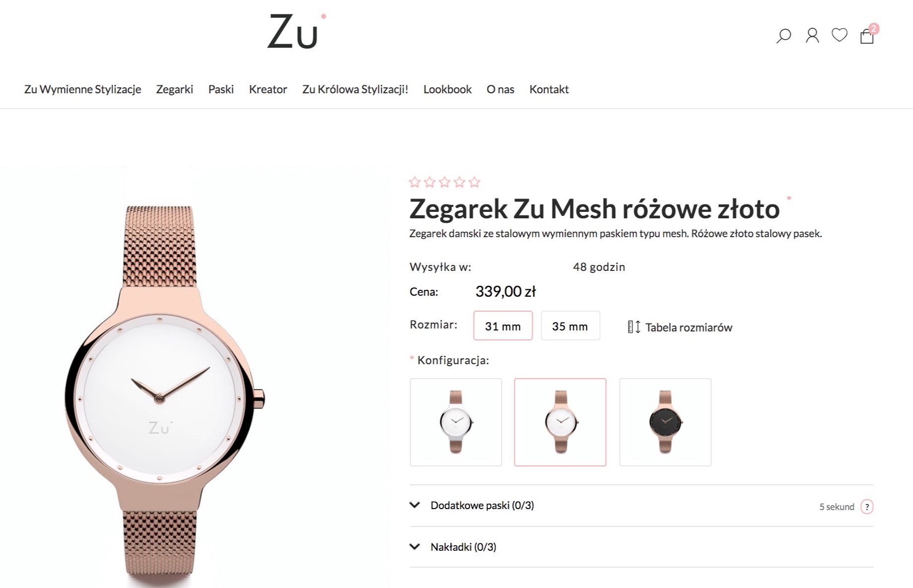Screen dimensions: 913x588
Task: Open the Paski menu item
Action: (x=221, y=89)
